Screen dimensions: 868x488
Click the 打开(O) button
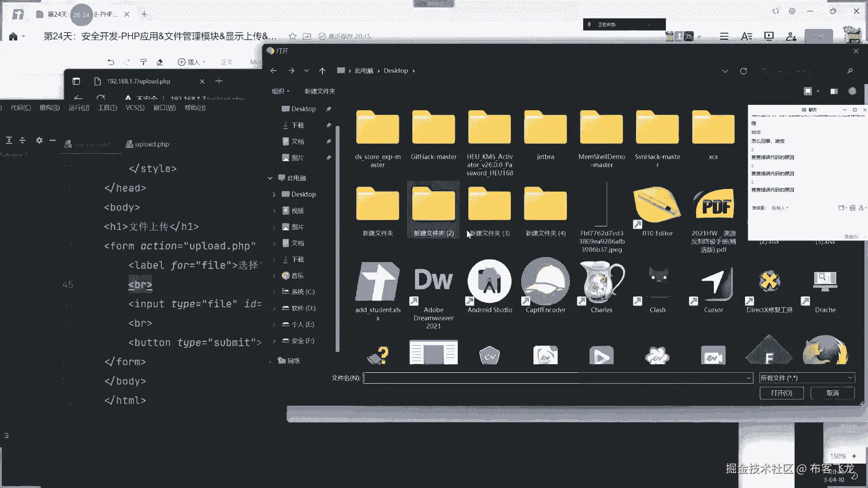781,393
